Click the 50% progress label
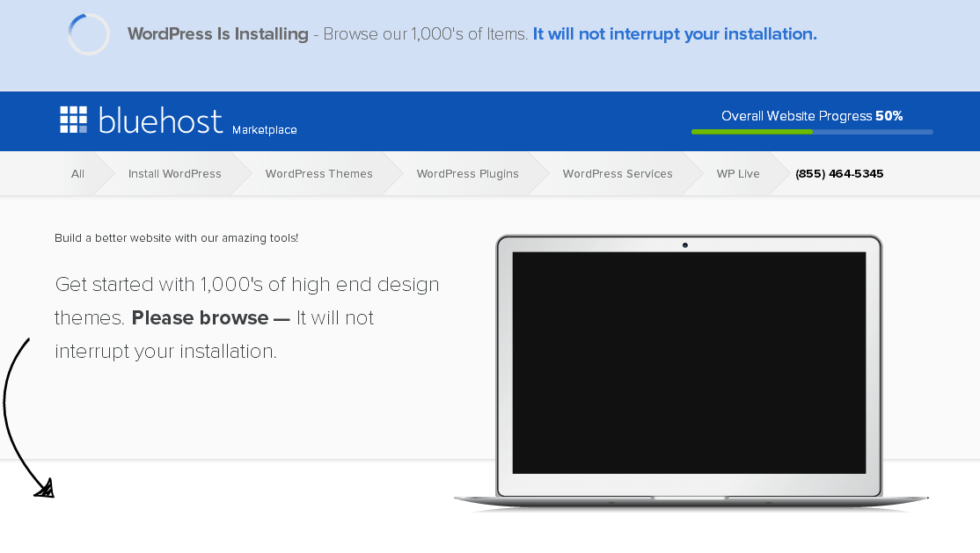This screenshot has height=553, width=980. click(889, 115)
